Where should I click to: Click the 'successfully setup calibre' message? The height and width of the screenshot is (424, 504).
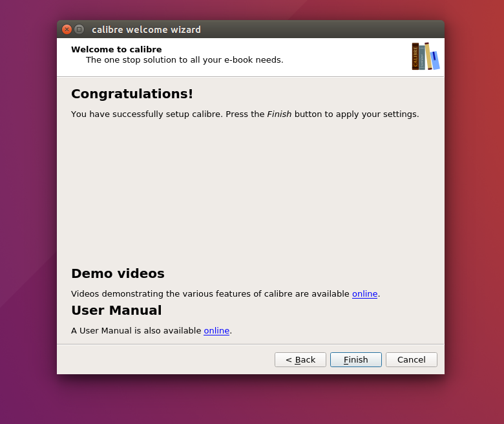[245, 114]
